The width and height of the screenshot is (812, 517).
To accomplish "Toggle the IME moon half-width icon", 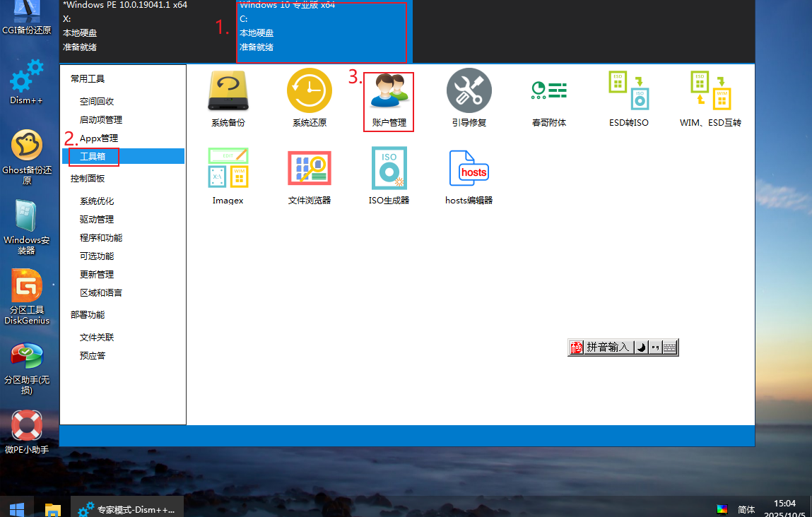I will 641,347.
